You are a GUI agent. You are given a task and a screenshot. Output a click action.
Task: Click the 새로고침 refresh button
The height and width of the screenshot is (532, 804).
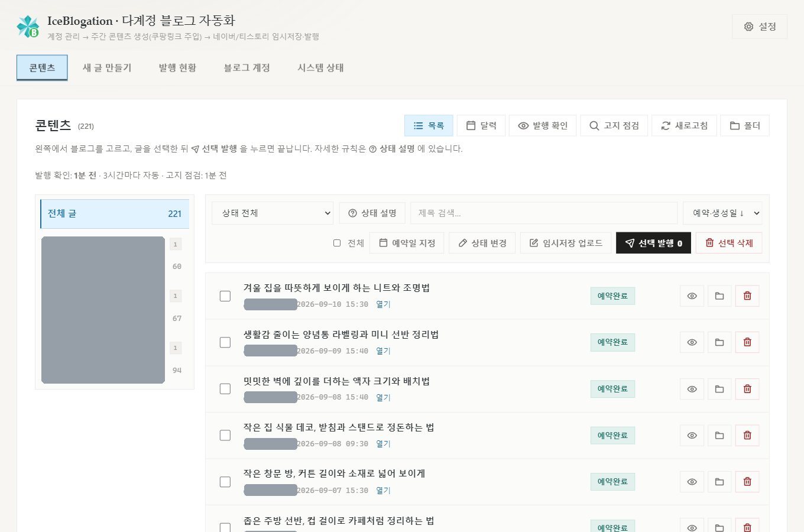[x=684, y=125]
